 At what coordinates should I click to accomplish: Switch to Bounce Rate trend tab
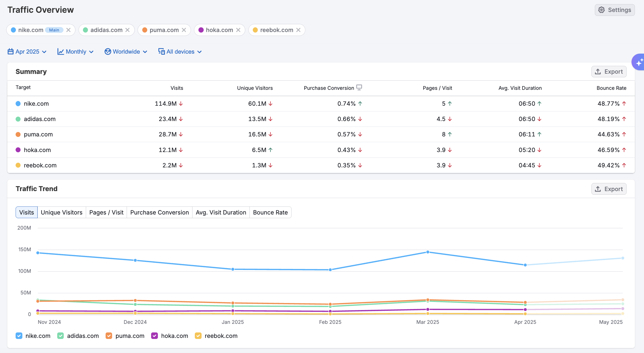point(270,212)
